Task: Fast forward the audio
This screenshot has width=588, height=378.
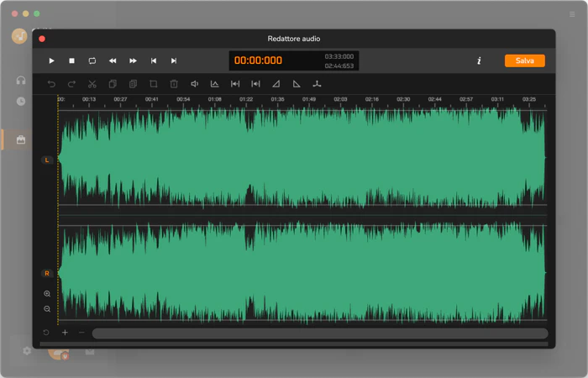Action: pos(133,60)
